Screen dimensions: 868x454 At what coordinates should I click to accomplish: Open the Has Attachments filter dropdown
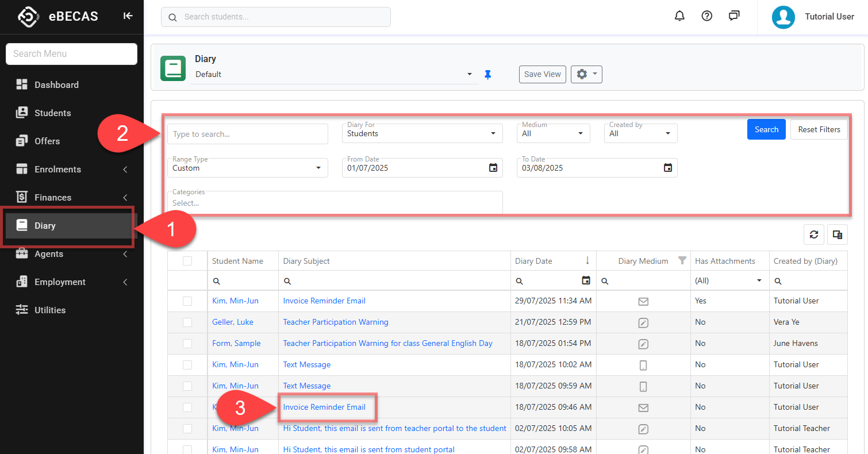[x=729, y=281]
